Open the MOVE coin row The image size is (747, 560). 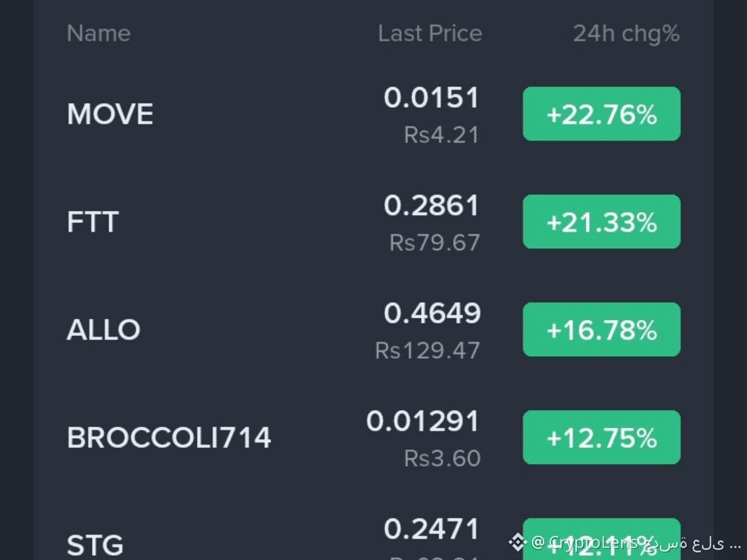pyautogui.click(x=373, y=114)
